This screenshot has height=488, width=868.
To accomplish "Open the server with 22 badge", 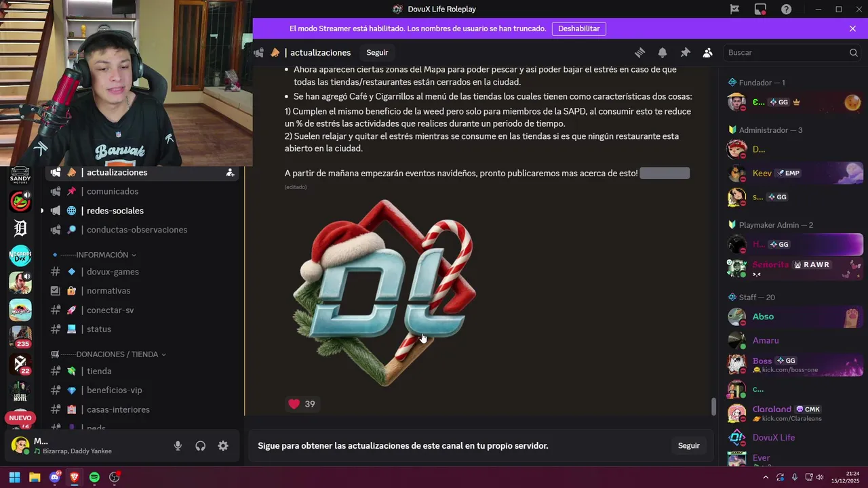I will click(20, 364).
